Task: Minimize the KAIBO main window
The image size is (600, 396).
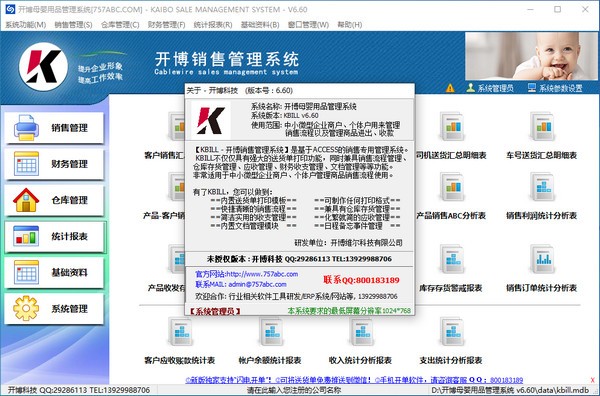Action: point(530,10)
